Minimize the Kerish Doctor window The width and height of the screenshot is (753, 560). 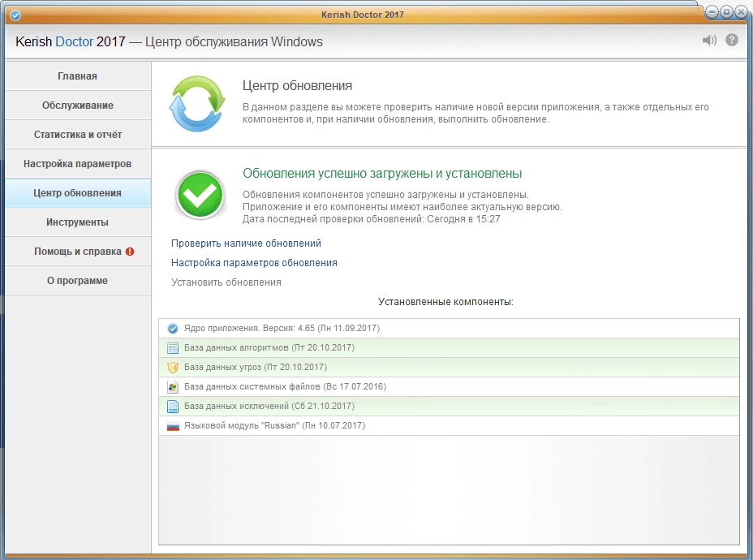(x=712, y=12)
